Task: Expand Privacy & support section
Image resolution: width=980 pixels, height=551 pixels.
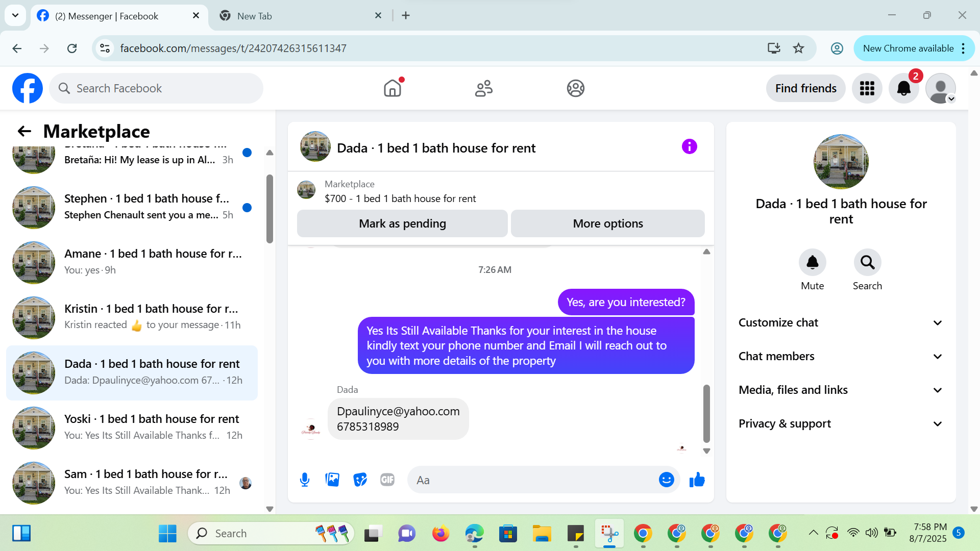Action: [x=841, y=424]
